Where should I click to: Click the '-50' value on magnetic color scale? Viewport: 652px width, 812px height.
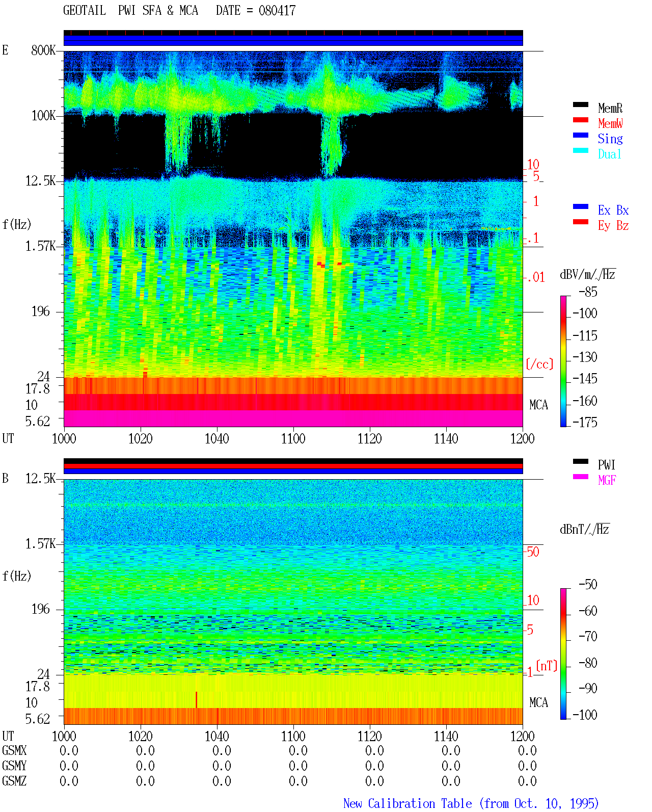[x=588, y=584]
